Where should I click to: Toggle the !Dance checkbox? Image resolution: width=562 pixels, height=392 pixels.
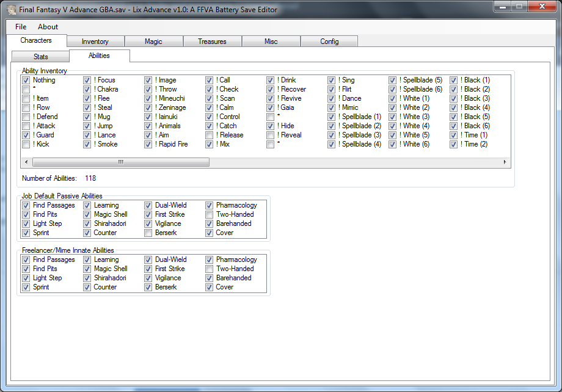(x=332, y=98)
